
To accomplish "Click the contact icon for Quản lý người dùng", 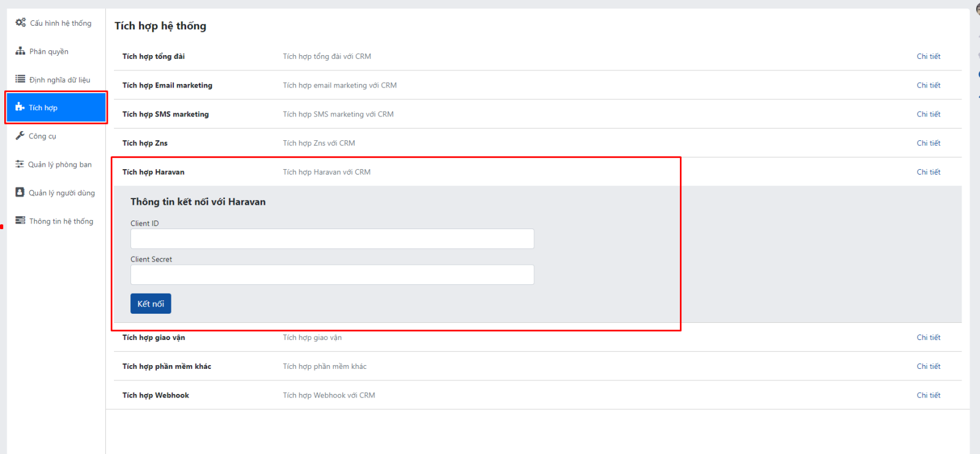I will (20, 192).
